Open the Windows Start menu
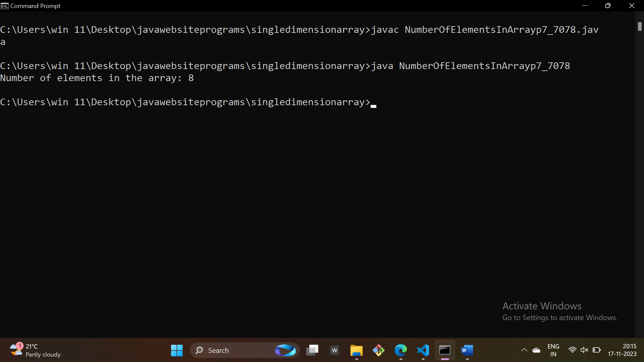644x362 pixels. [x=177, y=350]
